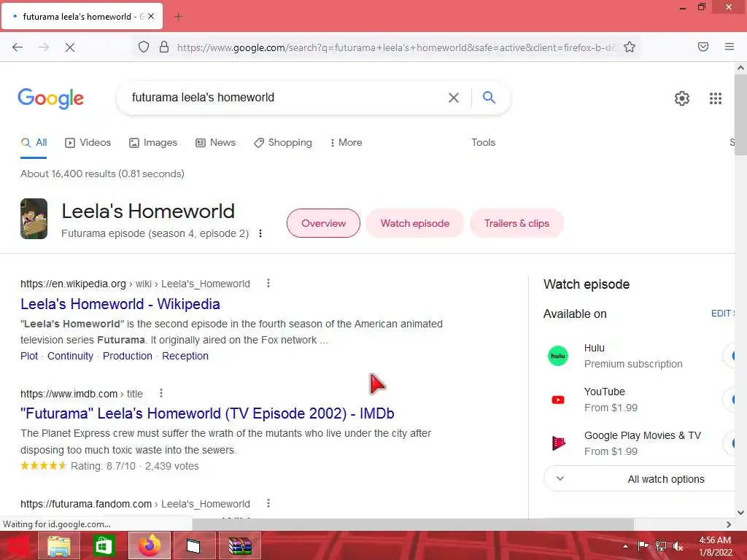
Task: Show hidden system tray icons
Action: 625,546
